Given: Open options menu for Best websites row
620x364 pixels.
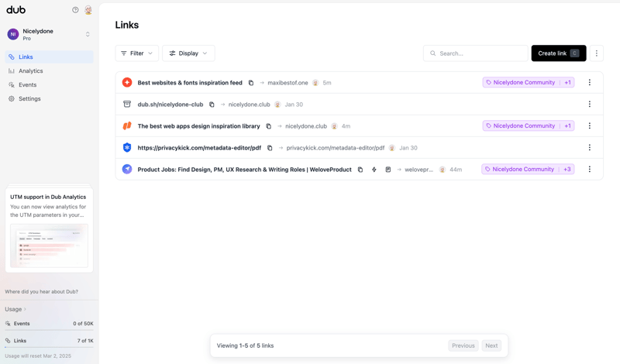Looking at the screenshot, I should click(x=589, y=82).
